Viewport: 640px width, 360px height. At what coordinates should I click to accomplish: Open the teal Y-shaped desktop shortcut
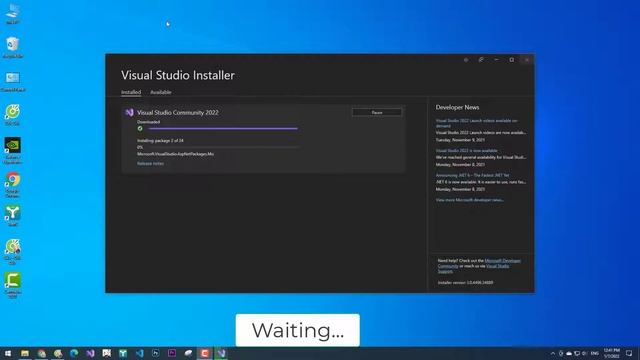13,216
